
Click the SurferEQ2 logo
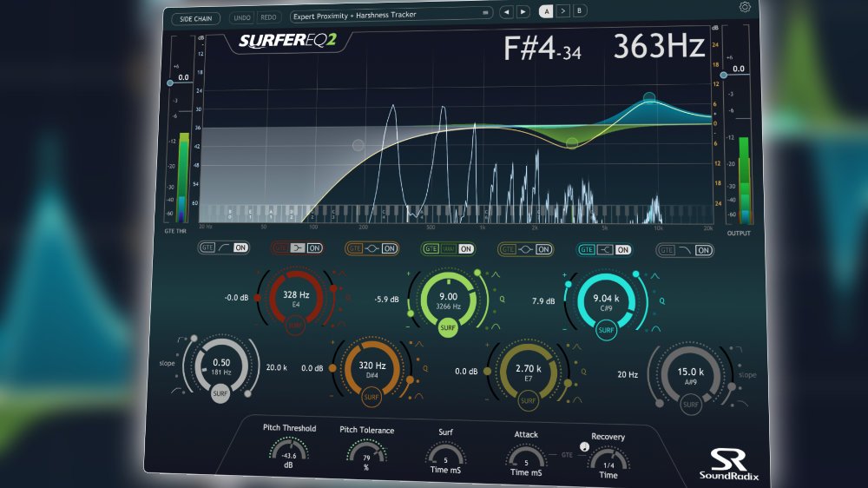pyautogui.click(x=287, y=41)
